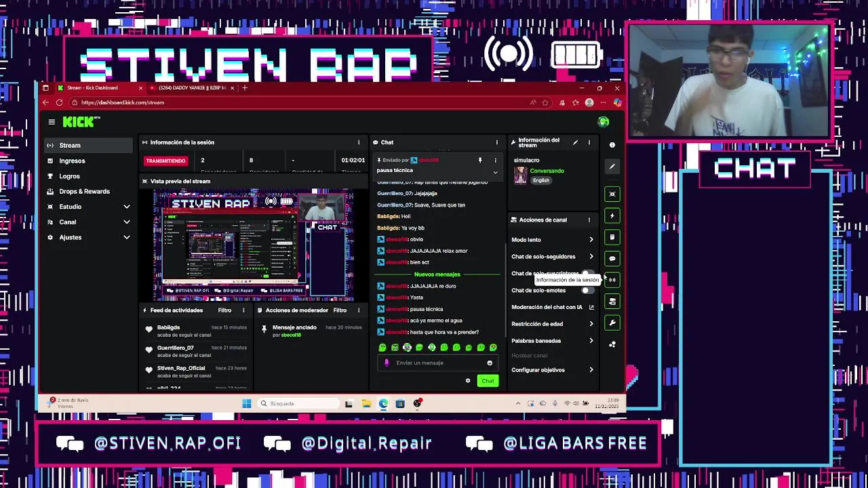Open Logros in the sidebar
The height and width of the screenshot is (488, 868).
point(89,176)
